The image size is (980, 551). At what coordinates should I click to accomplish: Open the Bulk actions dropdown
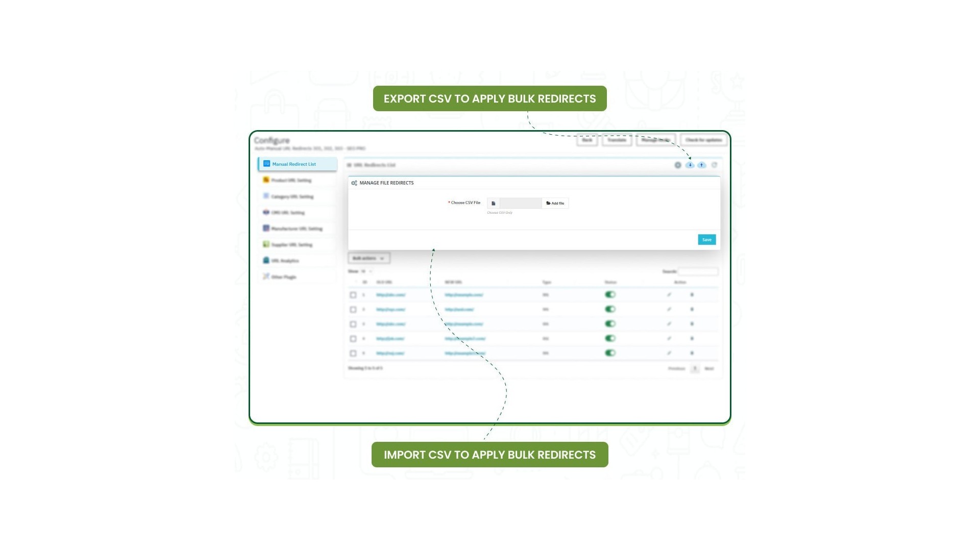pyautogui.click(x=369, y=258)
